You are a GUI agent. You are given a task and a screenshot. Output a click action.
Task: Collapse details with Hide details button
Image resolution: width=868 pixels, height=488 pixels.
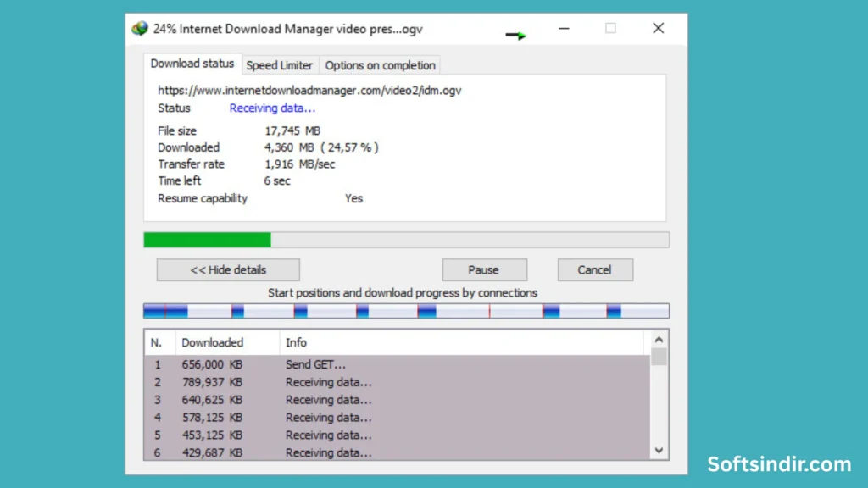coord(228,269)
